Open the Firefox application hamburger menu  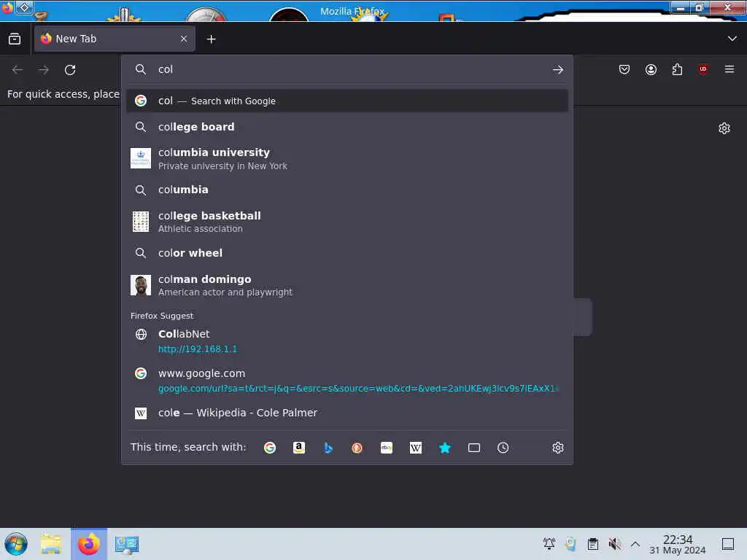pyautogui.click(x=729, y=69)
